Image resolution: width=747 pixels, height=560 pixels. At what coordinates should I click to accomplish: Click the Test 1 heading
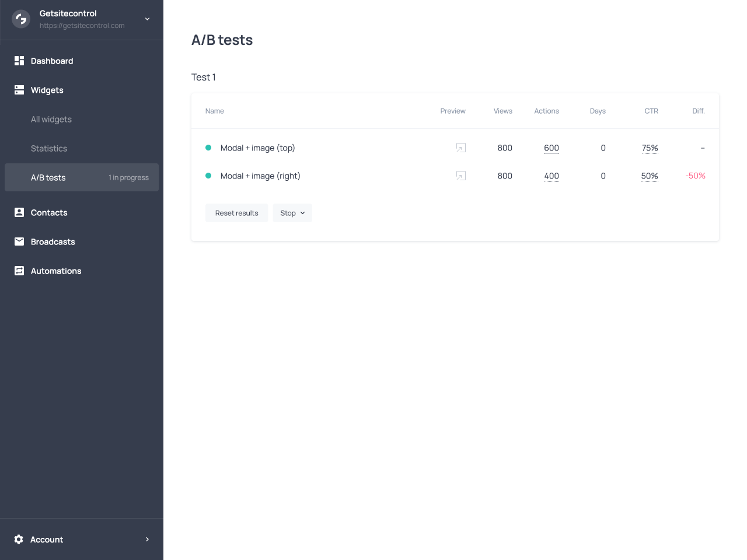click(203, 77)
